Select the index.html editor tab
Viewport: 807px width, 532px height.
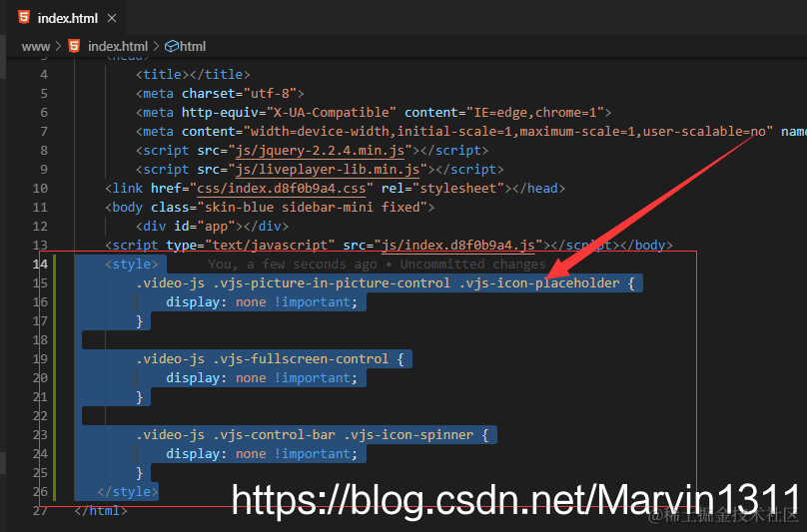click(66, 18)
